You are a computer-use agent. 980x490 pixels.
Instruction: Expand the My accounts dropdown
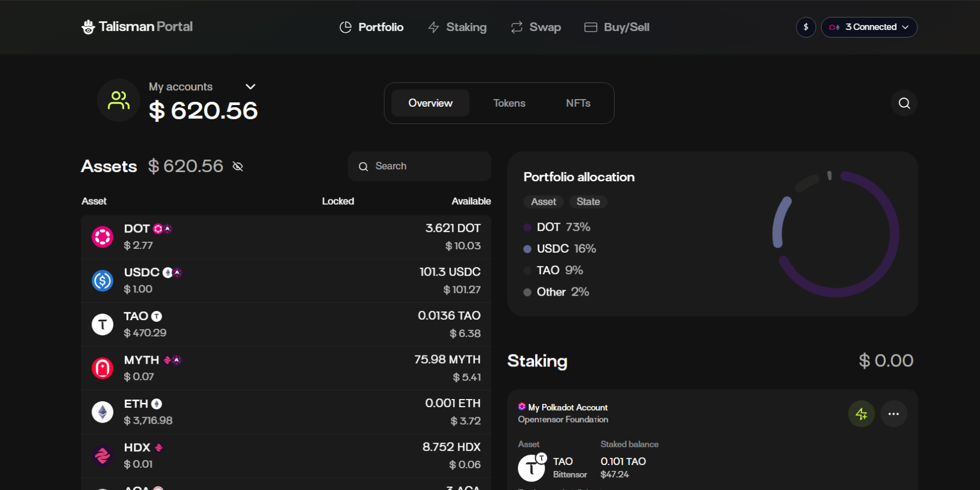[250, 87]
